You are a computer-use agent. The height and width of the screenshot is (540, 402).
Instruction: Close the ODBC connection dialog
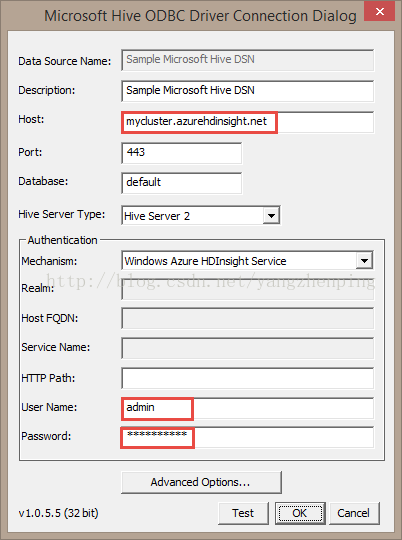click(379, 12)
